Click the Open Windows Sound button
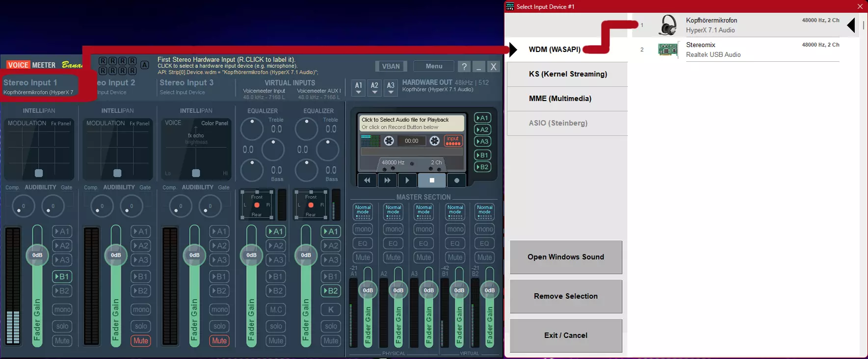Viewport: 868px width, 359px height. [x=566, y=257]
